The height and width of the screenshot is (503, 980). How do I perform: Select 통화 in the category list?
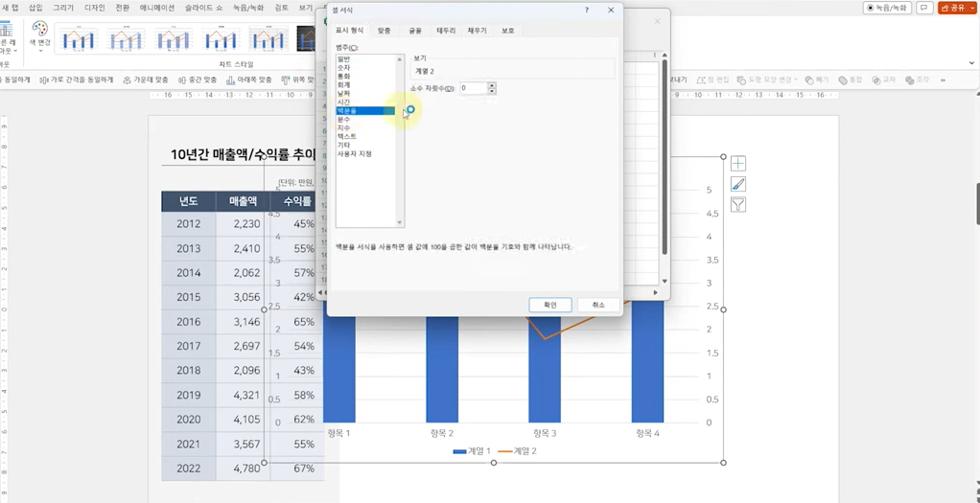tap(343, 76)
